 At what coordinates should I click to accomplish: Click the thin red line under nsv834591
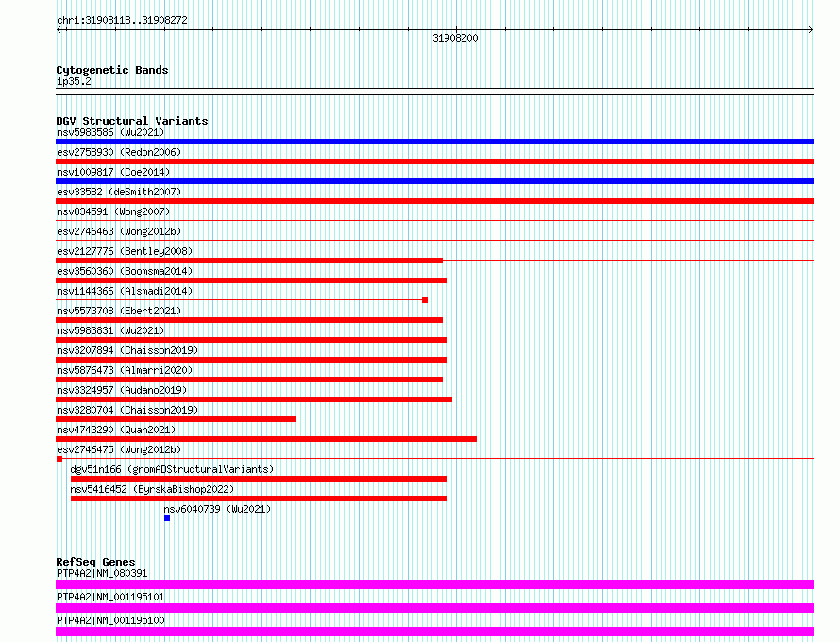(434, 220)
